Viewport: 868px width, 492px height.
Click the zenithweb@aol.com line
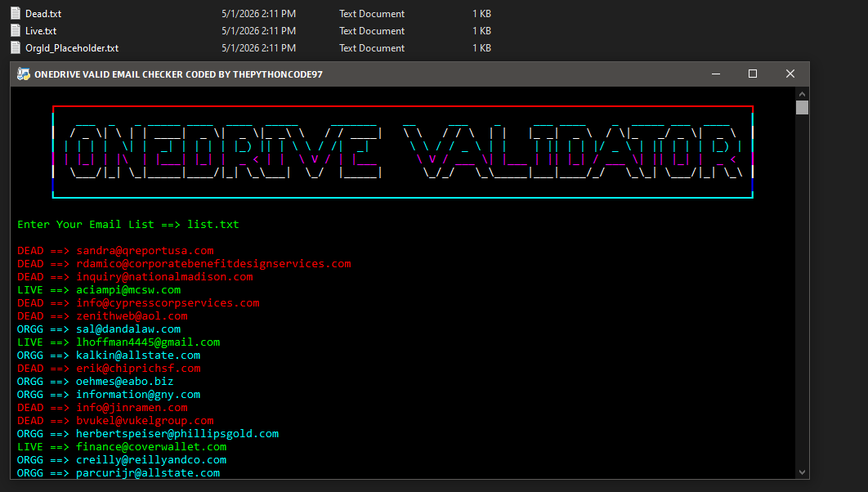tap(102, 316)
